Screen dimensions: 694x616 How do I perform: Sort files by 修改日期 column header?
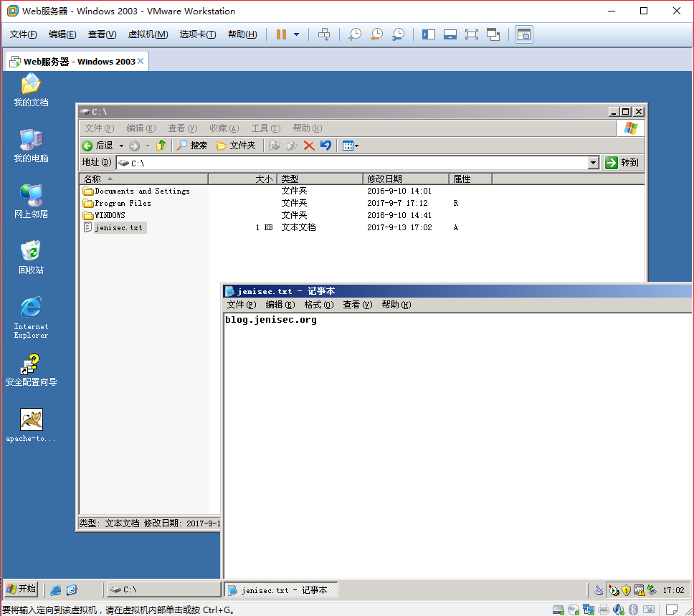[x=407, y=179]
